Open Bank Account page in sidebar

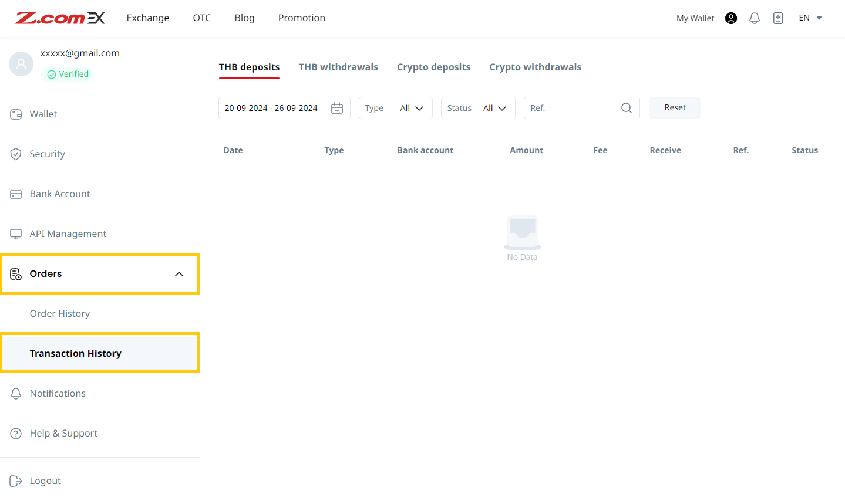tap(60, 194)
